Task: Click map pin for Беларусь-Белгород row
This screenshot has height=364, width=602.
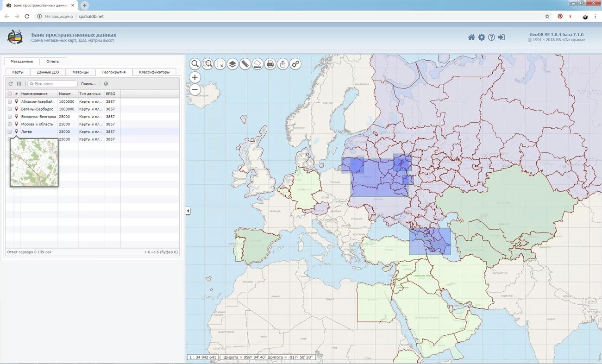Action: pyautogui.click(x=16, y=116)
